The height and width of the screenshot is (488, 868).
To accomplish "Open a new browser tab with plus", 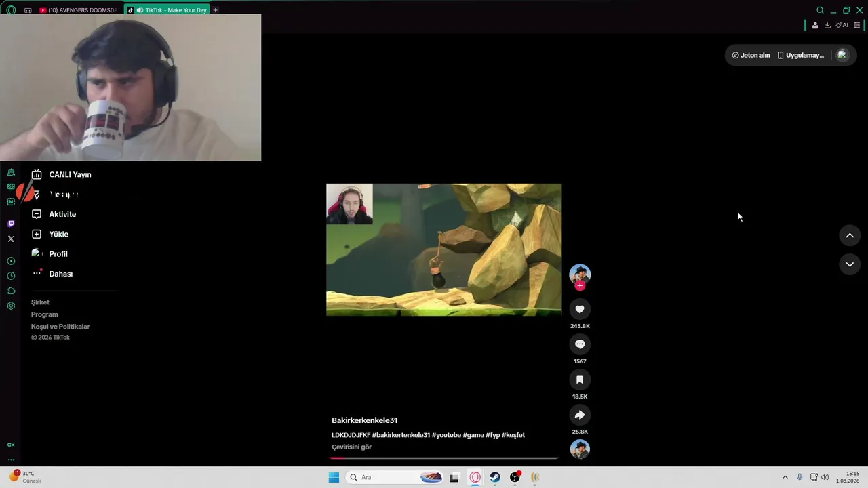I will (x=216, y=10).
